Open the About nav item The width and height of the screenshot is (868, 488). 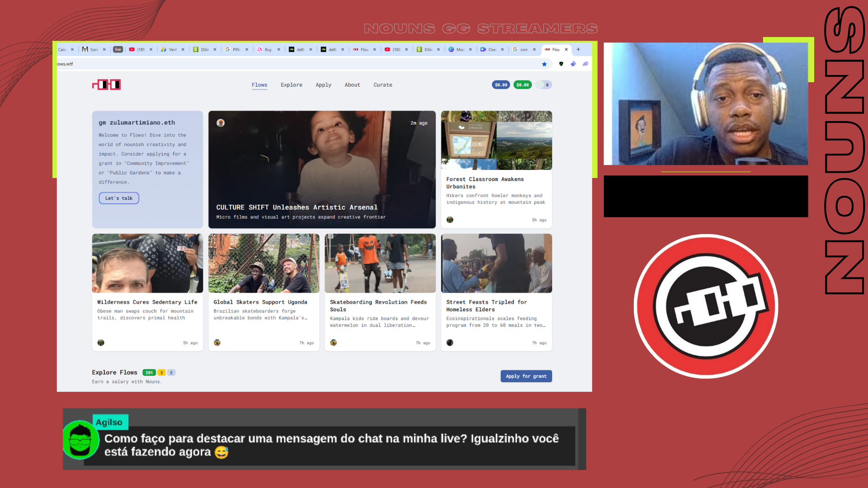pyautogui.click(x=352, y=85)
